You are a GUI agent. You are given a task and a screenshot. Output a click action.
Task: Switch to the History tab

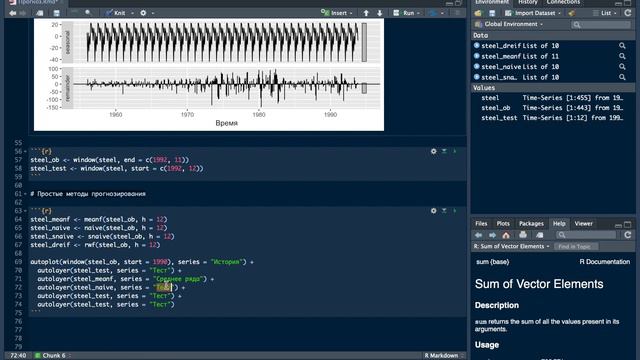point(527,2)
